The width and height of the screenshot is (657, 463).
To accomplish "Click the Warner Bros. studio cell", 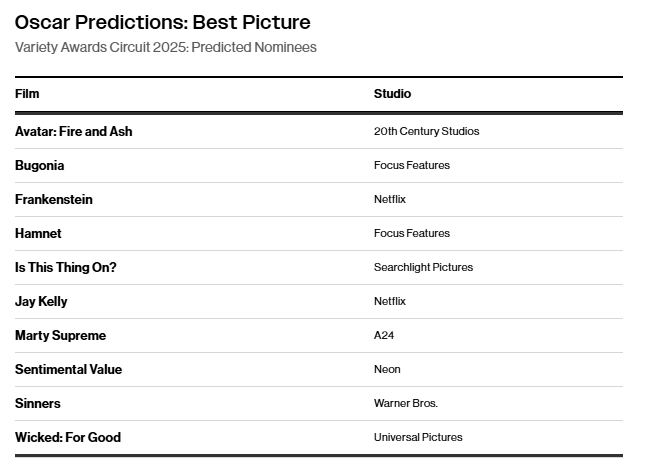I will coord(406,404).
